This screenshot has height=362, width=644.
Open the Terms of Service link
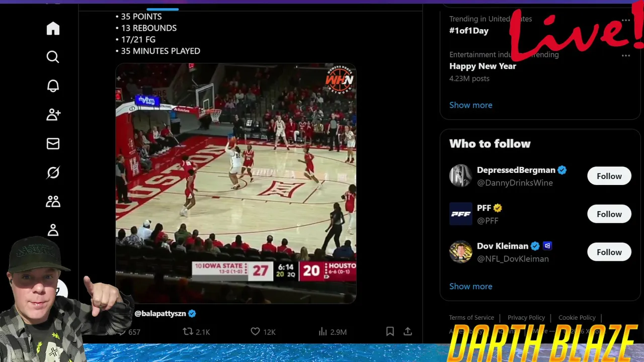click(x=471, y=317)
